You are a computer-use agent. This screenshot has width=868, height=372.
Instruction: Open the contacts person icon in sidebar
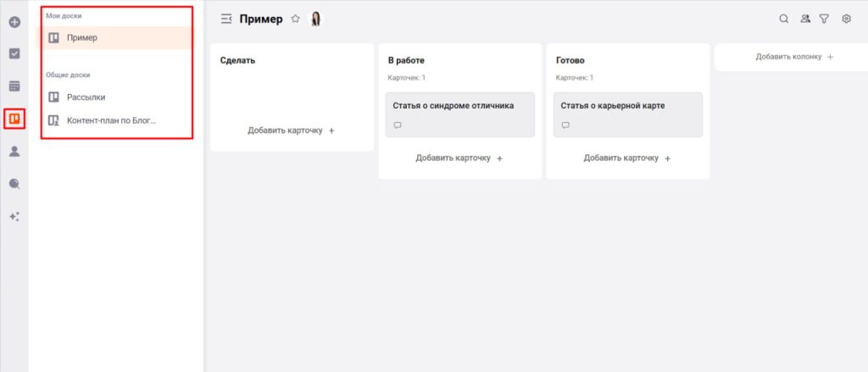14,151
